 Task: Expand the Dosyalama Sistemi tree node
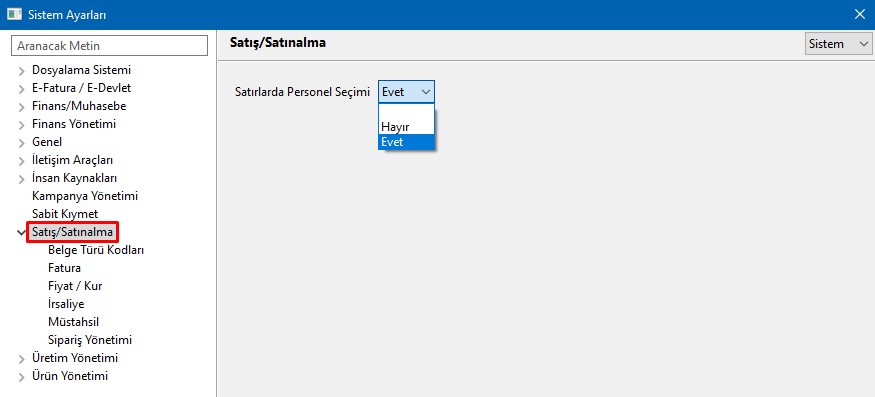coord(22,71)
